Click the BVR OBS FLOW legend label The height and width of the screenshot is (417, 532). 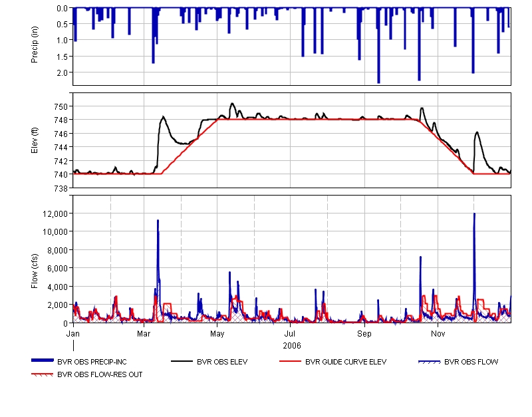[471, 362]
